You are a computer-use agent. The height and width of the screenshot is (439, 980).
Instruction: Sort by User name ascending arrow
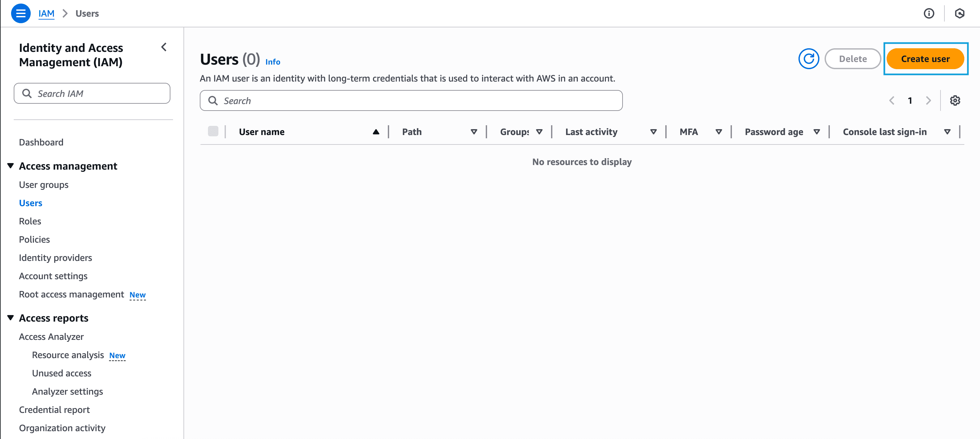coord(376,132)
